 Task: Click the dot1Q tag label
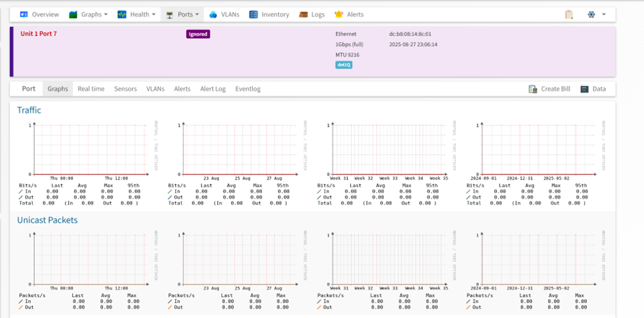pos(343,65)
